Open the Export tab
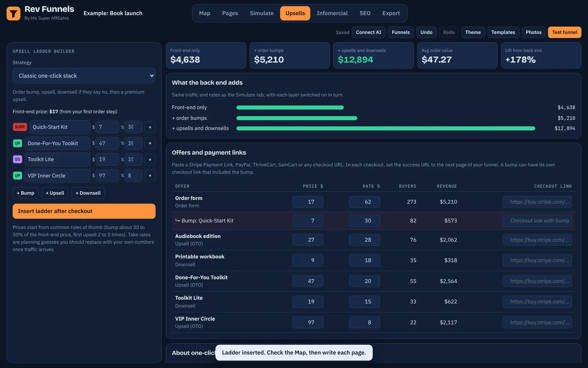Viewport: 588px width, 368px height. pyautogui.click(x=391, y=13)
